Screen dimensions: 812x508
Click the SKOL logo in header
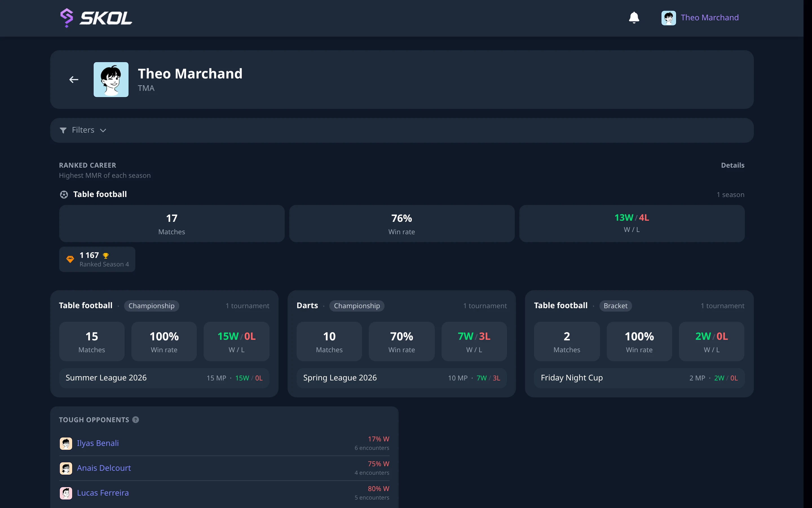pyautogui.click(x=96, y=18)
